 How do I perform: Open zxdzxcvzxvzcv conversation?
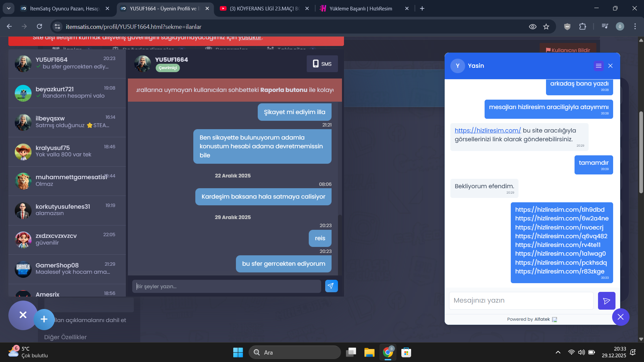pos(67,240)
